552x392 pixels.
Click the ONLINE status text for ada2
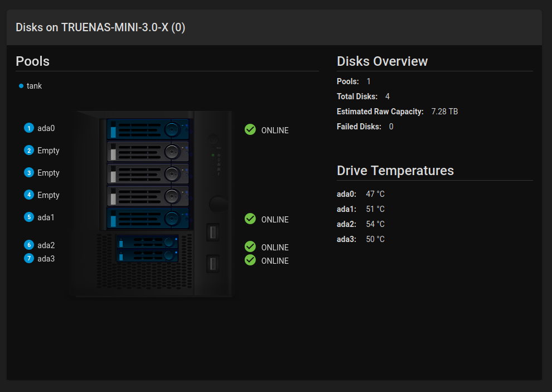tap(275, 247)
